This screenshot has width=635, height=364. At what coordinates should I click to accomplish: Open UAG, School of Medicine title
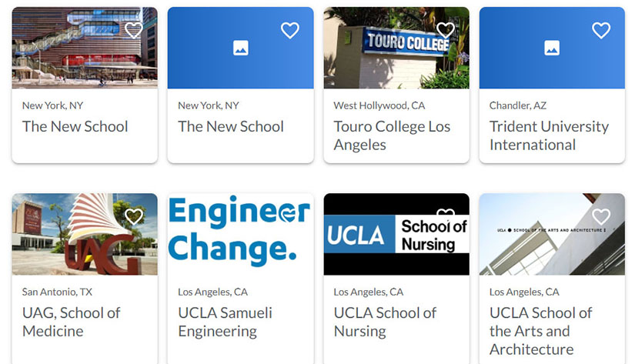pos(72,322)
